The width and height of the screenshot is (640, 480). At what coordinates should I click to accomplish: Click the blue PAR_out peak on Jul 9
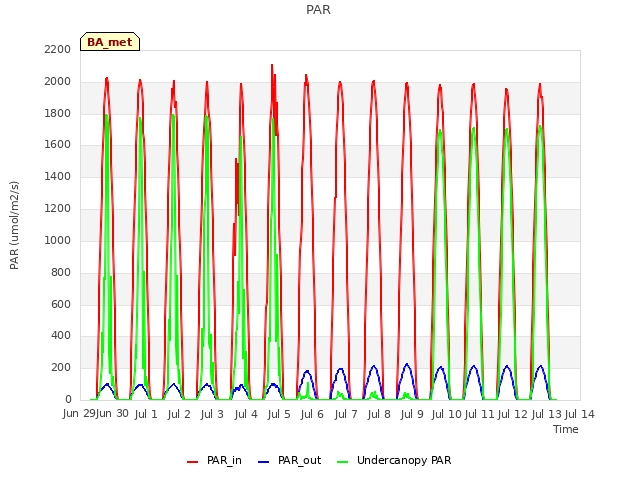[407, 364]
